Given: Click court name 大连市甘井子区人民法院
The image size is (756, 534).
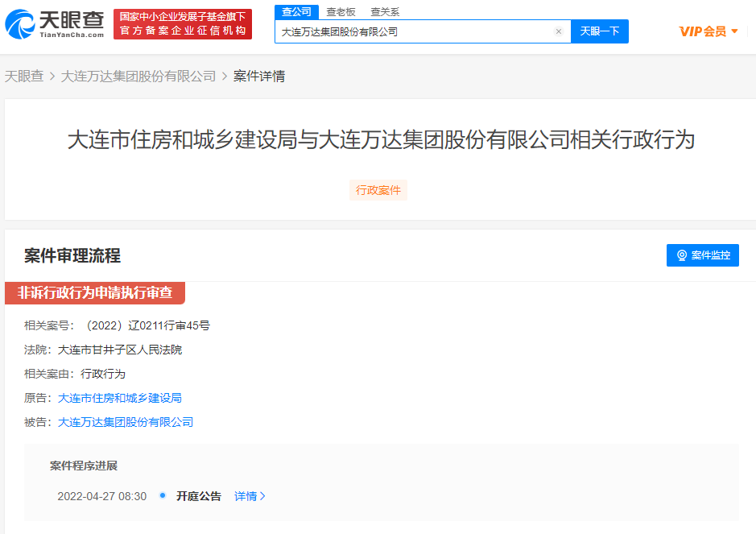Looking at the screenshot, I should click(120, 350).
